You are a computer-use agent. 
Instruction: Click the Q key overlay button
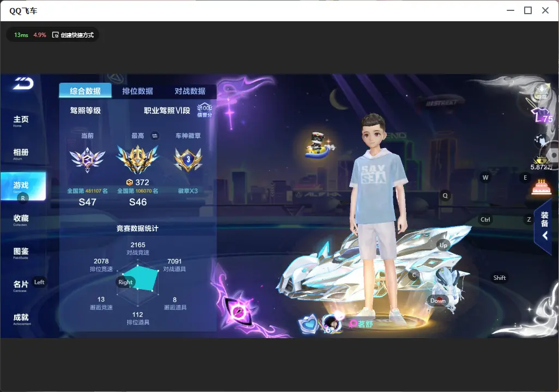tap(445, 195)
